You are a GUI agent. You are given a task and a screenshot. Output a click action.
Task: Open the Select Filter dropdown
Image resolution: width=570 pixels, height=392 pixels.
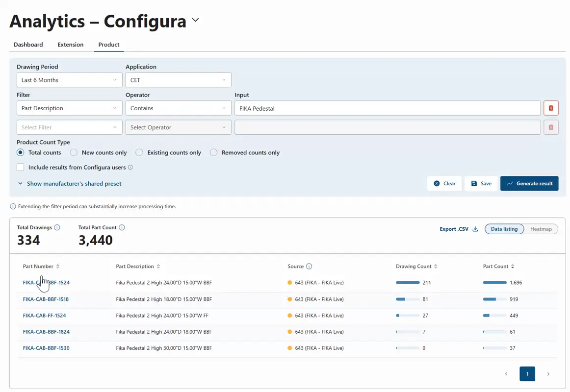pyautogui.click(x=70, y=127)
